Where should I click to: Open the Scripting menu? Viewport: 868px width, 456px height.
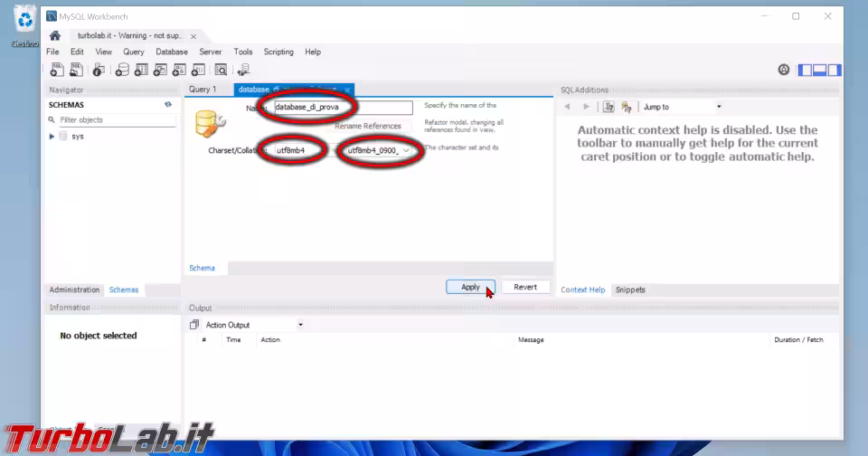click(x=278, y=52)
